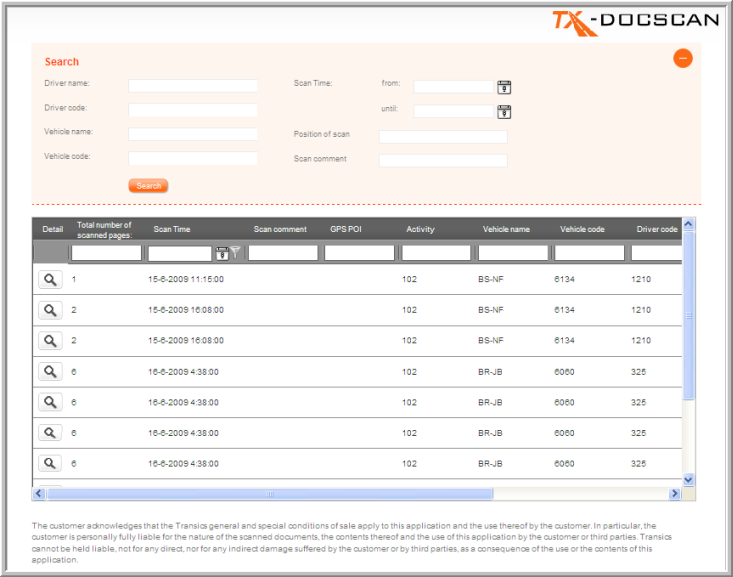Open detail for the 15-6-2009 11:15:00 scan
Viewport: 733px width, 577px height.
50,280
